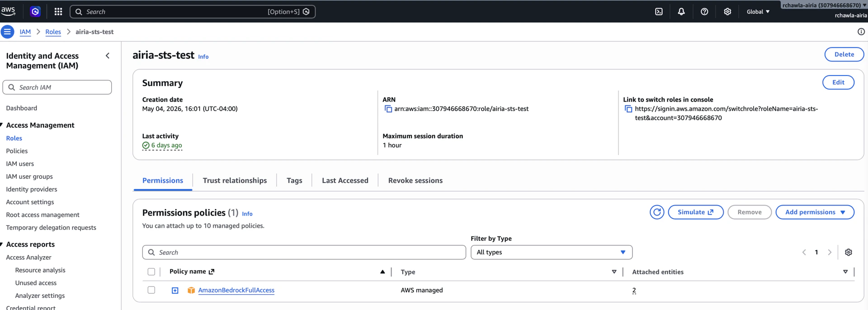Open console settings gear in top bar
868x310 pixels.
(727, 12)
